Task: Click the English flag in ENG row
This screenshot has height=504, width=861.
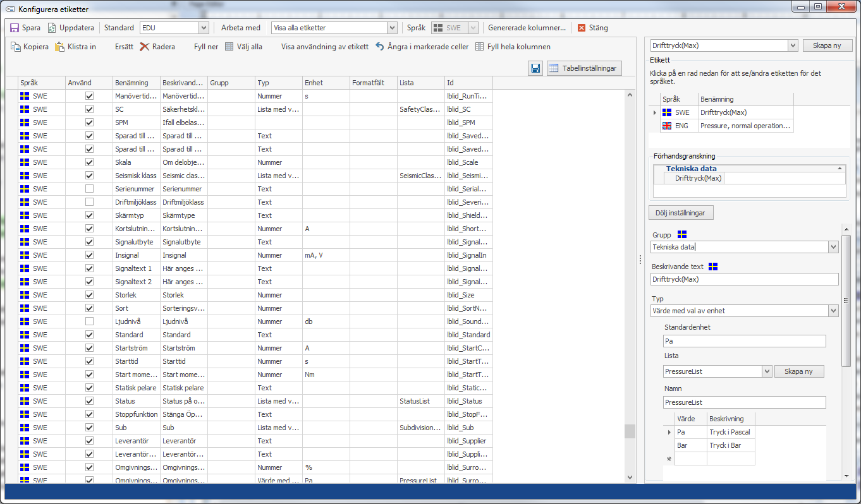Action: coord(667,126)
